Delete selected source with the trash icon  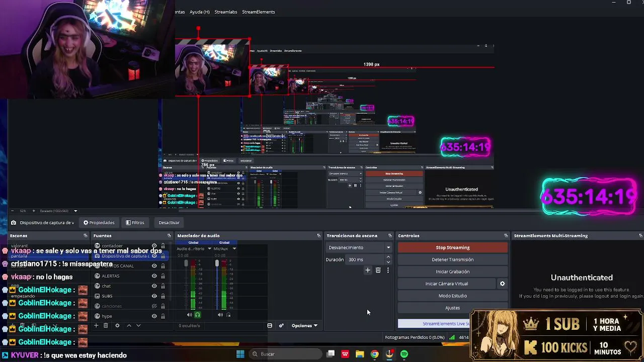pos(106,325)
